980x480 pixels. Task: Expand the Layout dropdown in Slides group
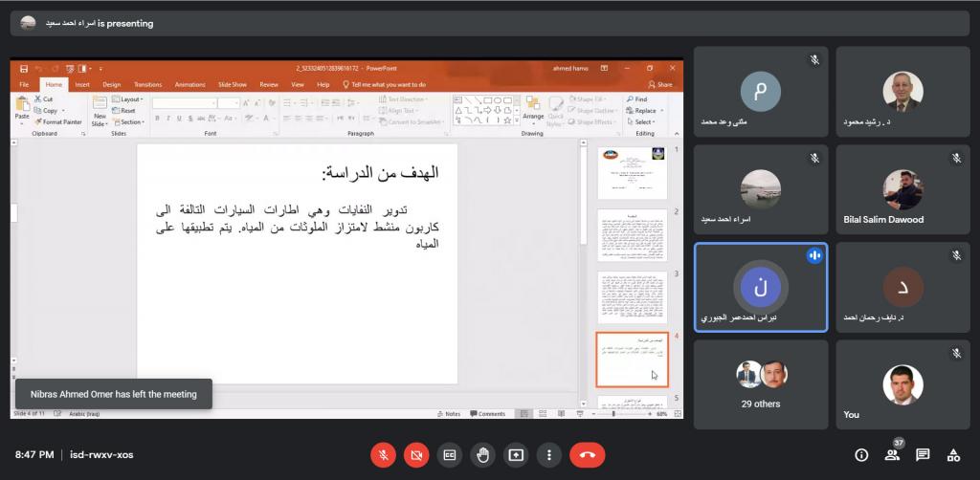click(x=131, y=99)
